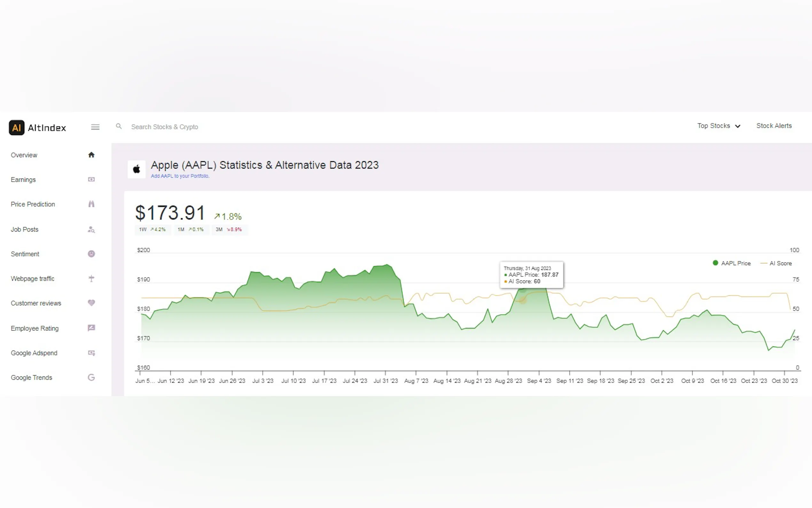
Task: Click the Sentiment smiley face icon
Action: [x=91, y=254]
